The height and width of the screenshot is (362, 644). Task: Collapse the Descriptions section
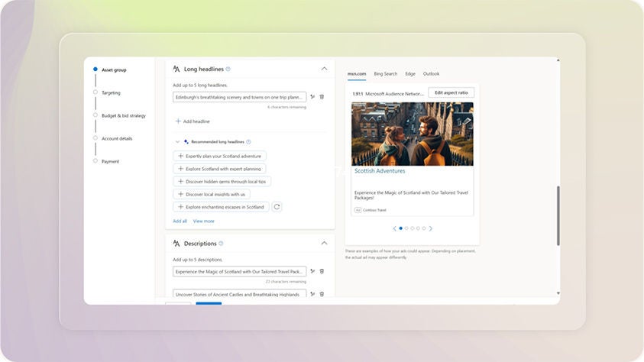point(324,244)
